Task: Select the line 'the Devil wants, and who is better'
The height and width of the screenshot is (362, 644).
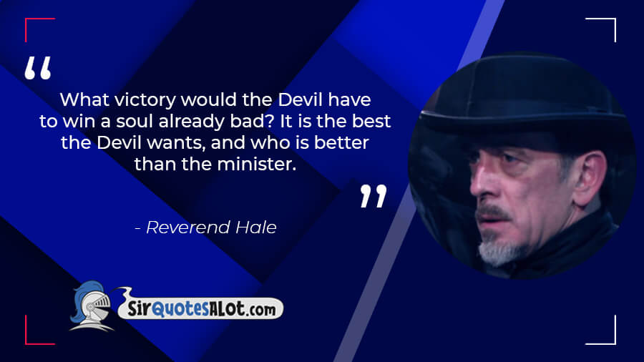Action: click(215, 142)
